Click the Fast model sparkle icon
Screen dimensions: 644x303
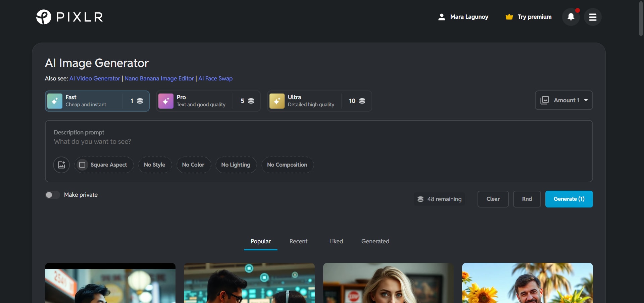point(55,101)
